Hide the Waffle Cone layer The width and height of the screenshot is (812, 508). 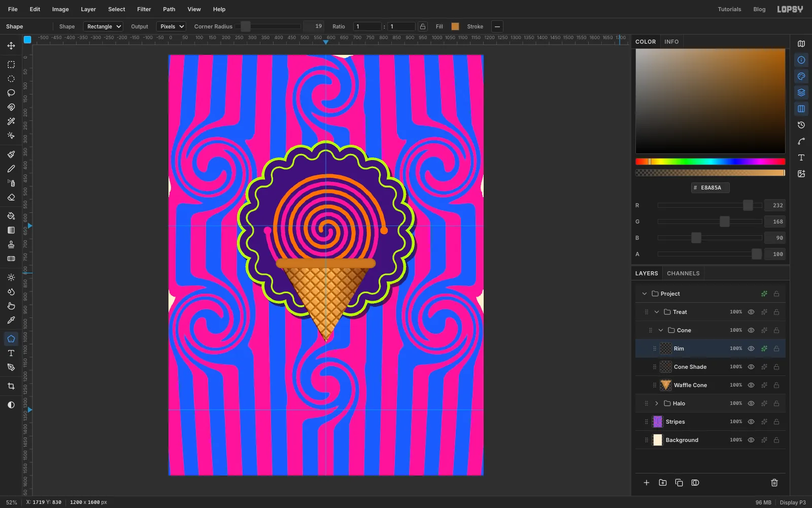tap(751, 385)
